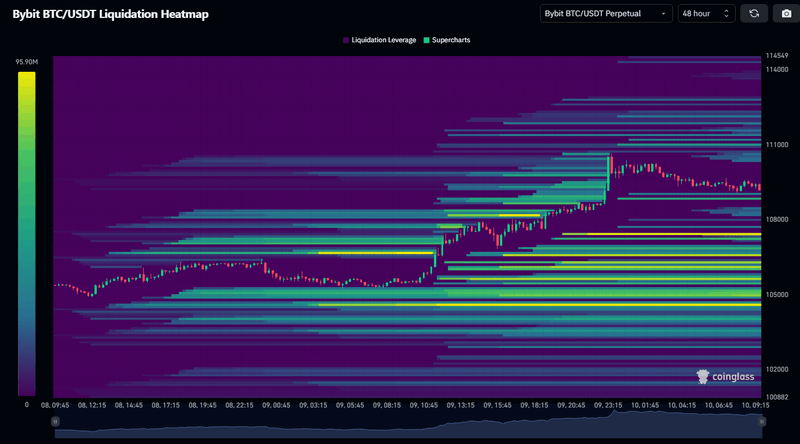800x444 pixels.
Task: Click the 09, 10:45 time axis label
Action: click(423, 405)
